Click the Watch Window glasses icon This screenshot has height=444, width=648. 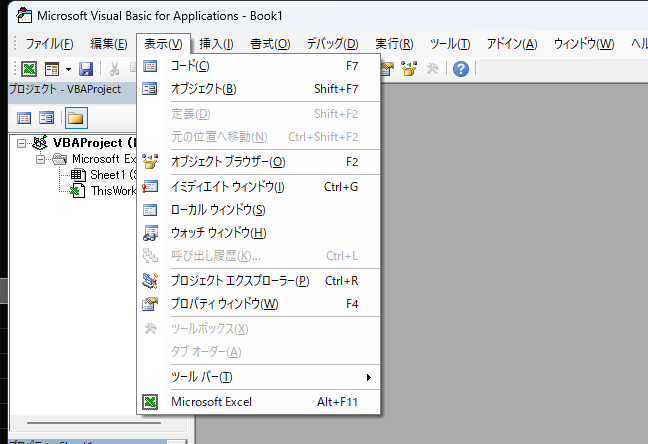(x=150, y=233)
